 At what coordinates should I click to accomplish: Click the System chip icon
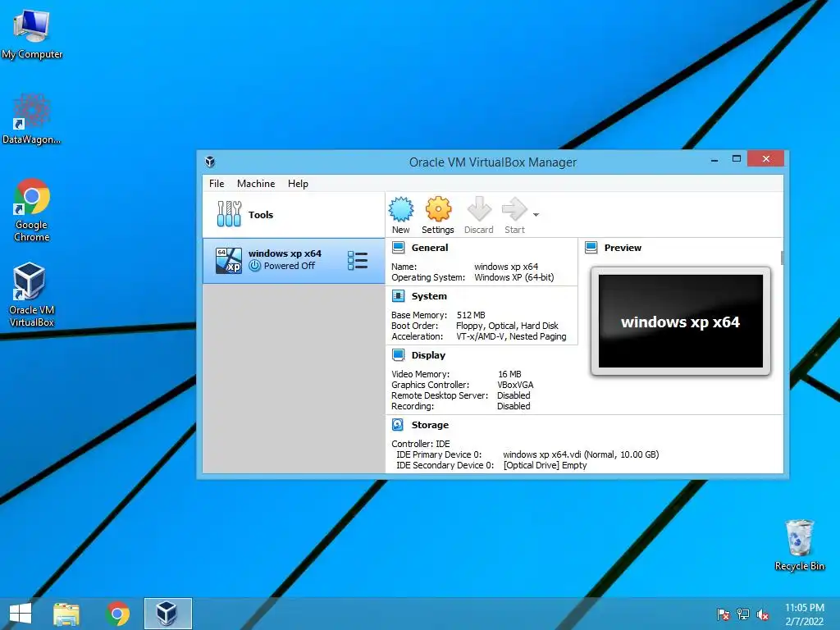point(398,295)
